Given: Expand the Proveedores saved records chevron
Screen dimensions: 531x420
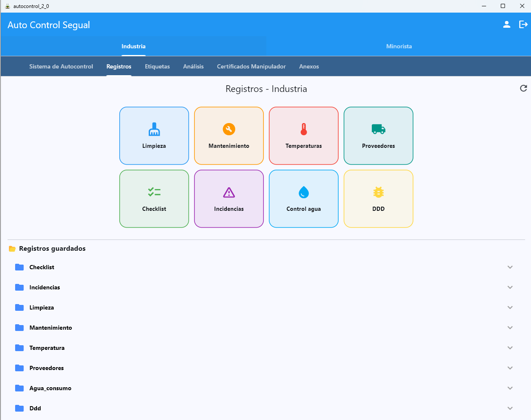Looking at the screenshot, I should click(x=510, y=368).
